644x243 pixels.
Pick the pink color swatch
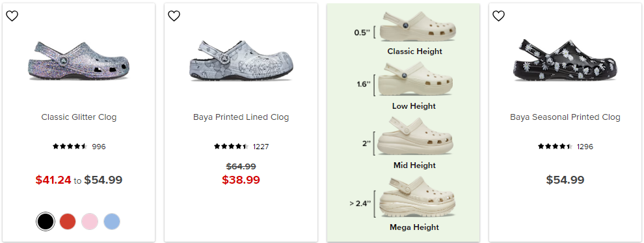pos(90,222)
